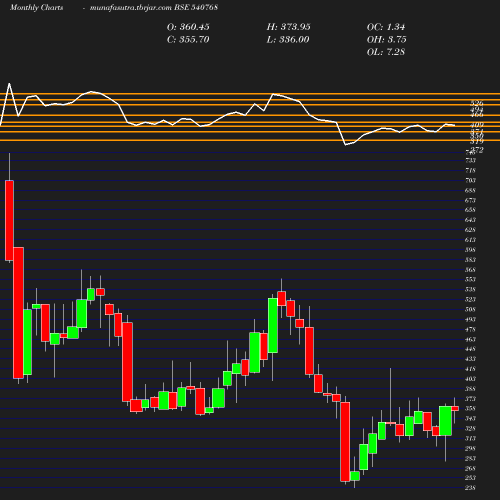Image resolution: width=500 pixels, height=500 pixels.
Task: Click the indicator scale label "272"
Action: [477, 150]
